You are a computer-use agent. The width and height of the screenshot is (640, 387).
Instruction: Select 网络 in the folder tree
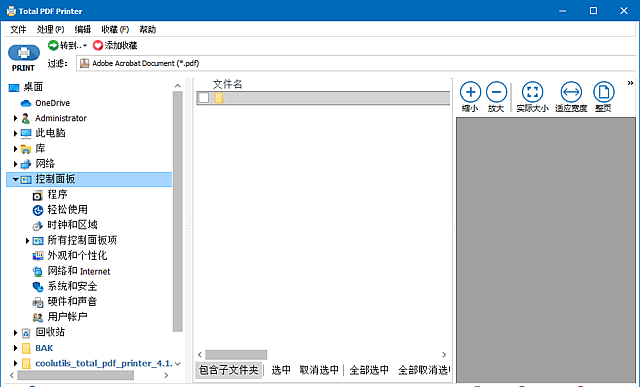click(45, 164)
